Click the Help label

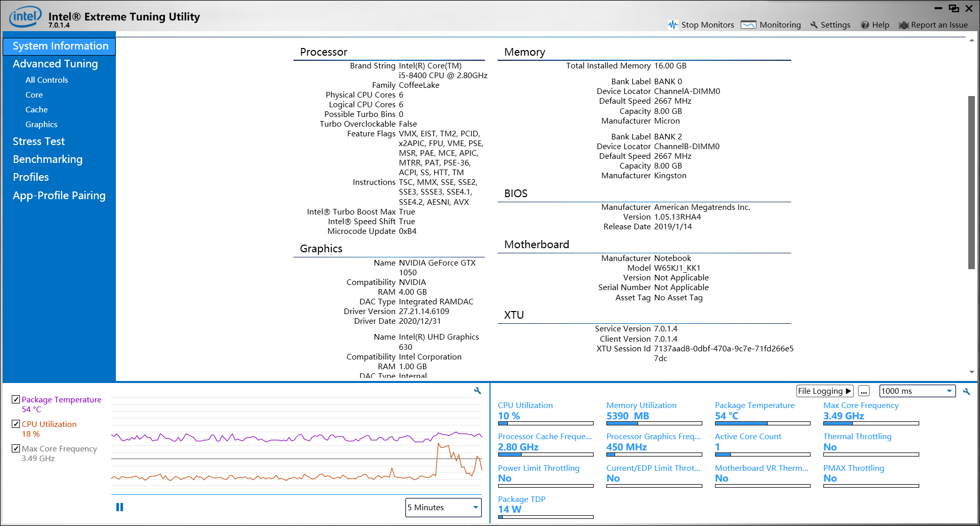point(880,25)
